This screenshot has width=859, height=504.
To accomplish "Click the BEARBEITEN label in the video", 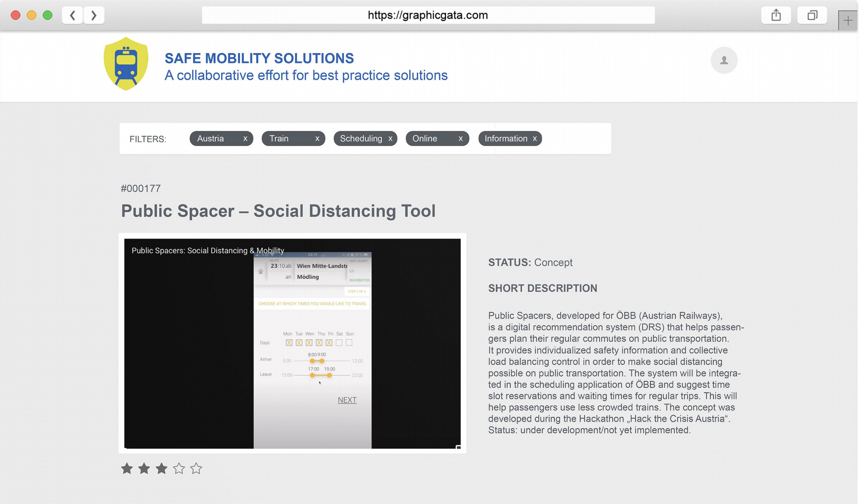I will click(359, 280).
